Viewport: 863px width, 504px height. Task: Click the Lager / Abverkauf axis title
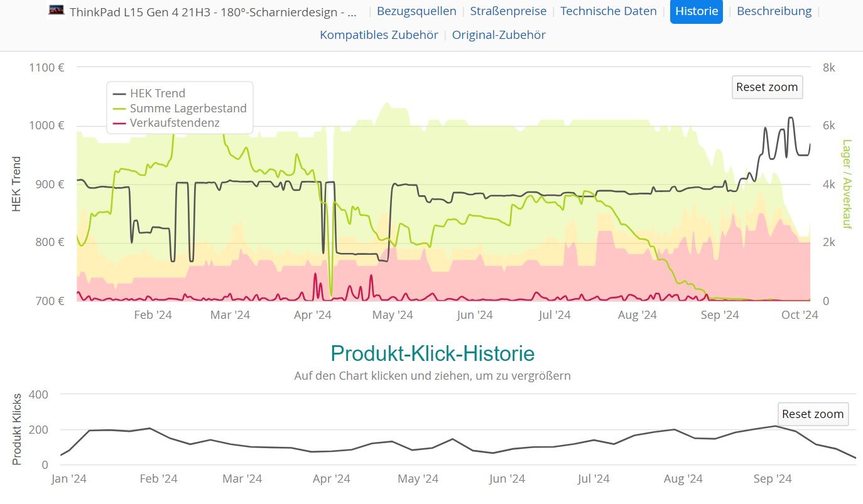tap(847, 184)
